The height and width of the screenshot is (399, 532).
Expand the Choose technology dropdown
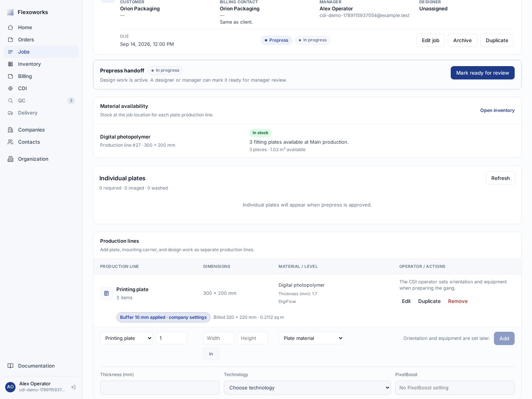pos(307,388)
